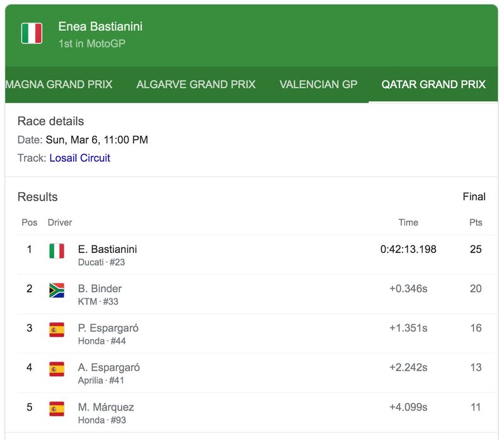The height and width of the screenshot is (440, 504).
Task: Click Bastianini's Italian flag icon in results
Action: 57,251
